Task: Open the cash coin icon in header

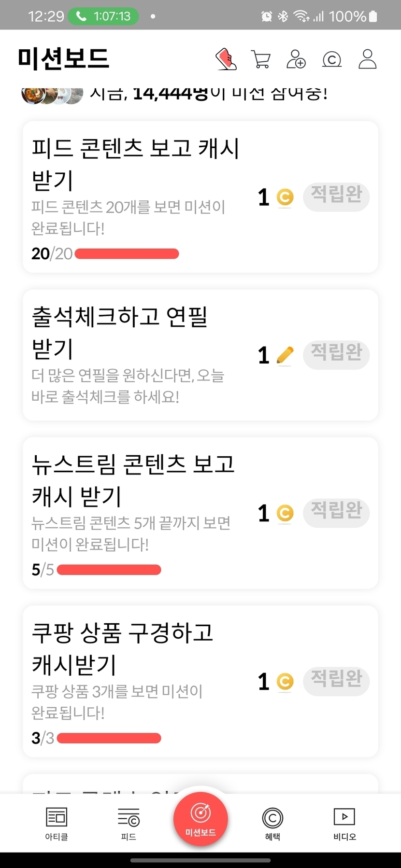Action: click(x=331, y=60)
